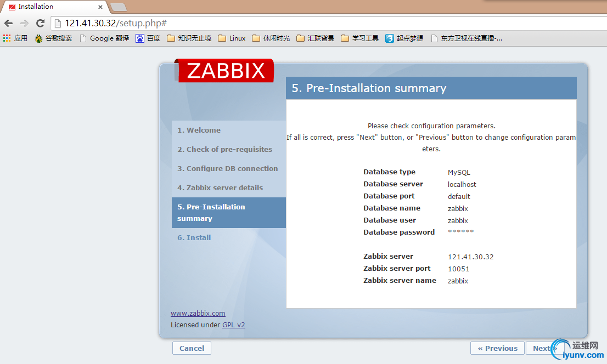Select step 5. Pre-Installation summary
Image resolution: width=607 pixels, height=364 pixels.
click(229, 213)
